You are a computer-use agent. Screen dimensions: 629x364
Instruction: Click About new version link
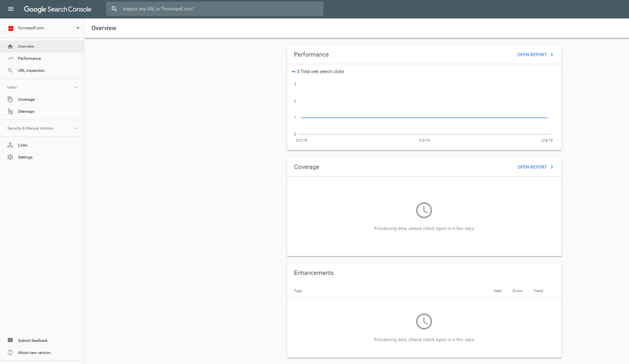pyautogui.click(x=35, y=353)
